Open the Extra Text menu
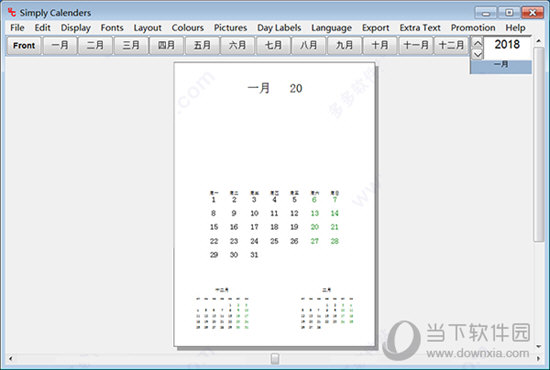 point(420,28)
